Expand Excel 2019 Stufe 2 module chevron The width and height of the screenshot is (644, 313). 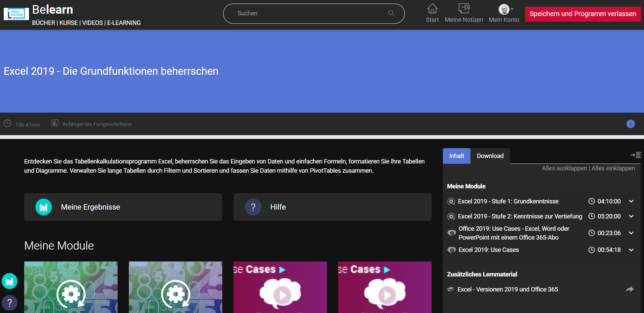click(x=631, y=216)
